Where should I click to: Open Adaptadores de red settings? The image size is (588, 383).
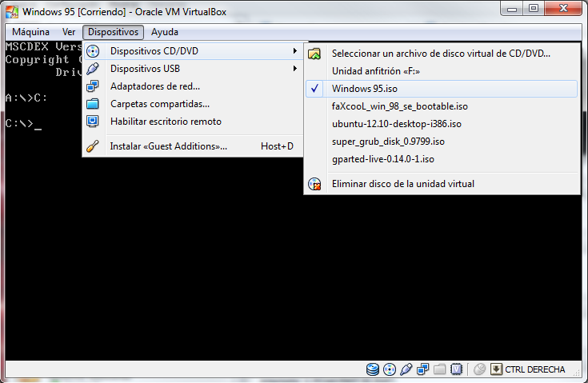coord(193,86)
